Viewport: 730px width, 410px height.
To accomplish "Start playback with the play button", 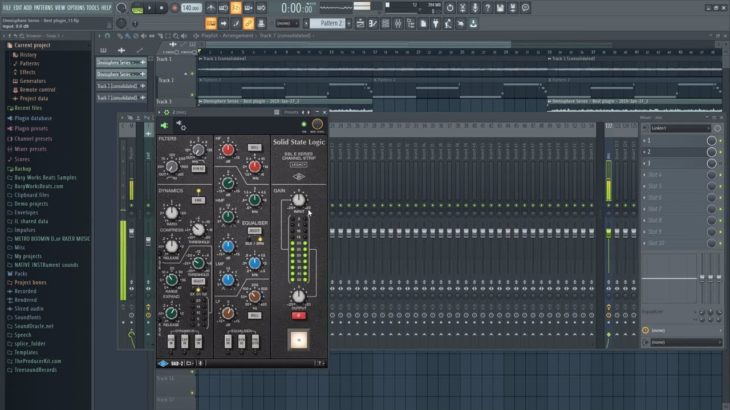I will pyautogui.click(x=150, y=8).
